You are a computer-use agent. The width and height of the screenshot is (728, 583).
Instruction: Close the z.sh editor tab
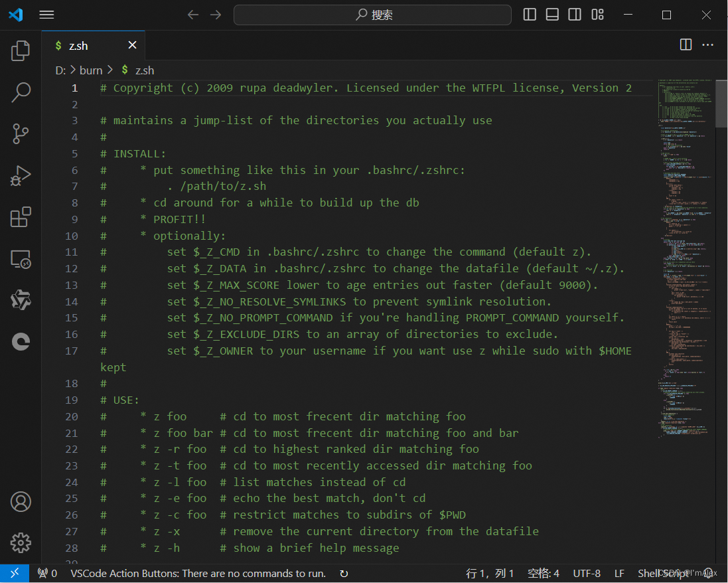tap(132, 45)
